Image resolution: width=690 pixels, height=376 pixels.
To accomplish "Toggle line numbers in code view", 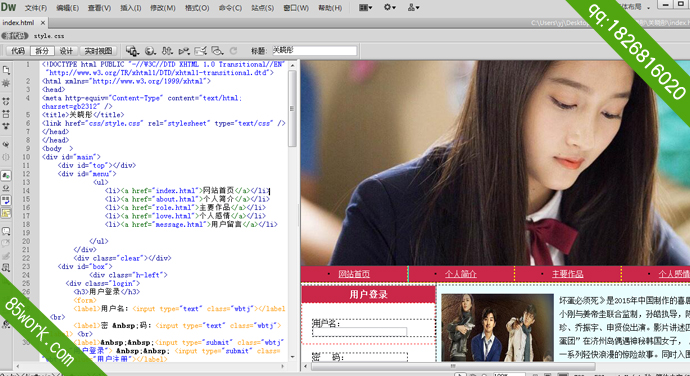I will [x=6, y=175].
